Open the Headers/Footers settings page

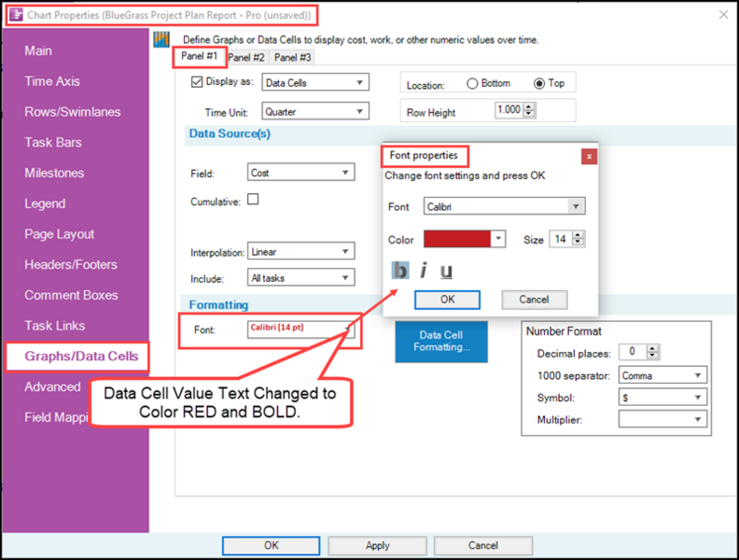pyautogui.click(x=71, y=264)
